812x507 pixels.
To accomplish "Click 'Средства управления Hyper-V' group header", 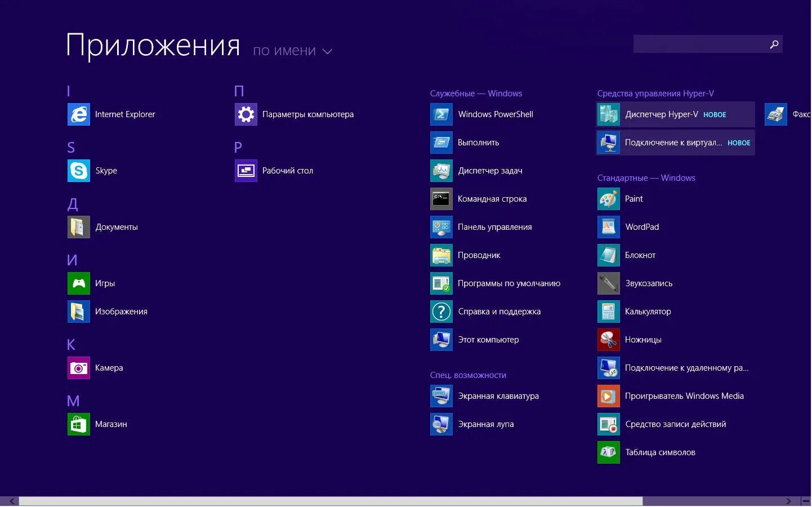I will point(655,94).
